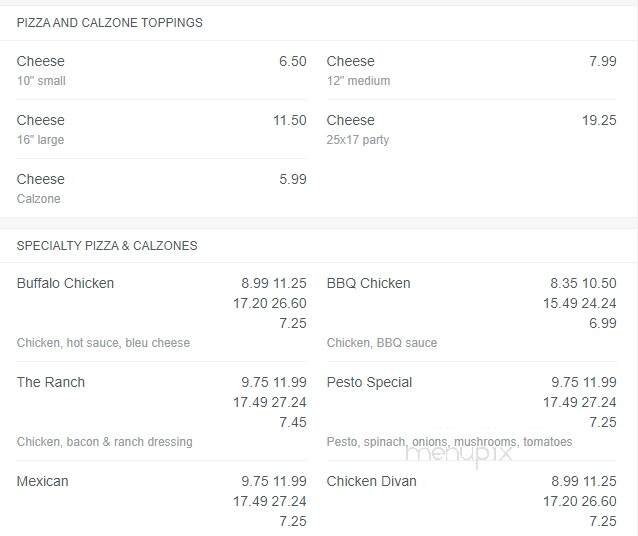Choose the Mexican pizza item
This screenshot has height=536, width=638.
tap(43, 481)
